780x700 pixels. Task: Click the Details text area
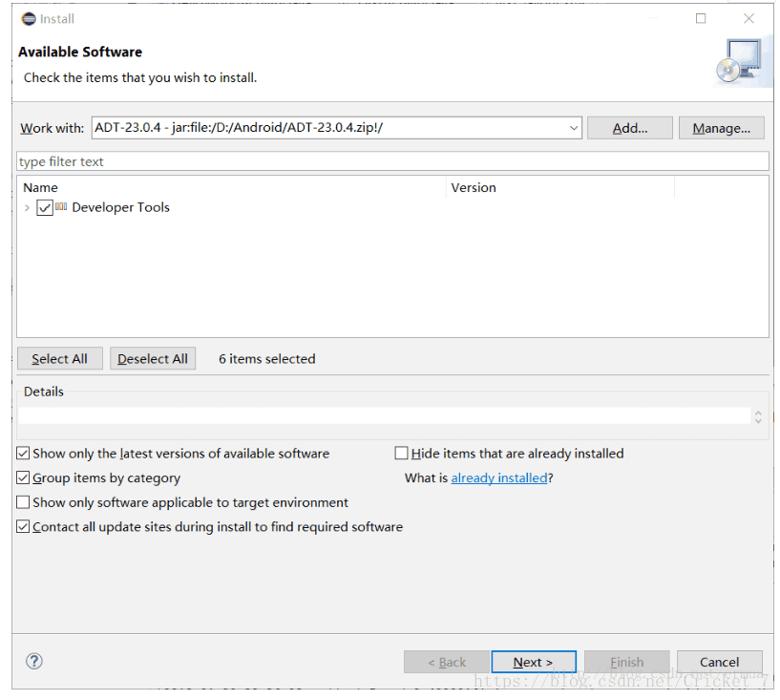point(384,416)
